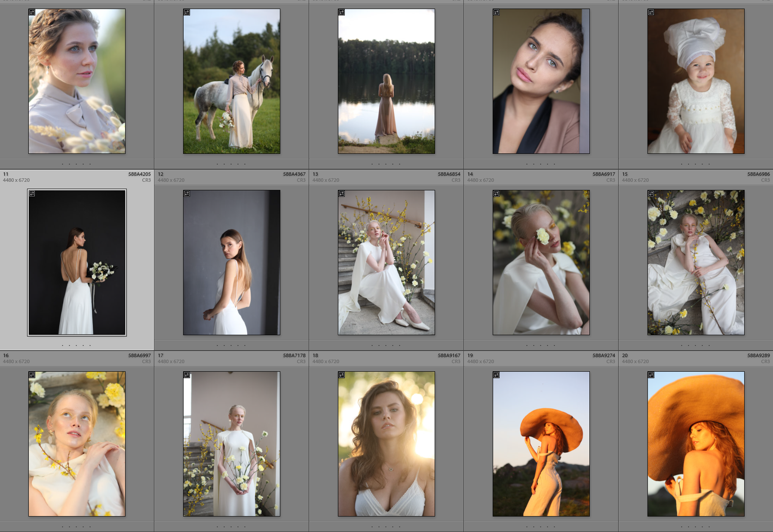Click the sync badge on photo 588A4367

[187, 194]
